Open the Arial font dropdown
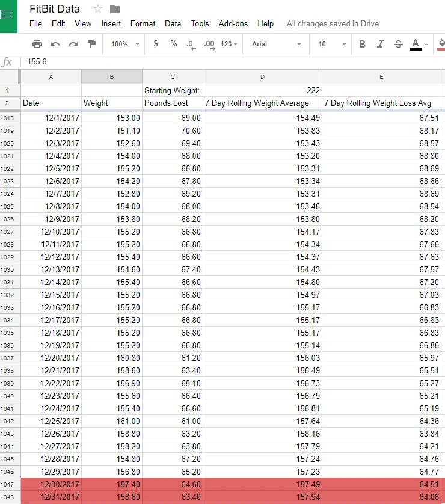Screen dimensions: 445x504 click(276, 44)
